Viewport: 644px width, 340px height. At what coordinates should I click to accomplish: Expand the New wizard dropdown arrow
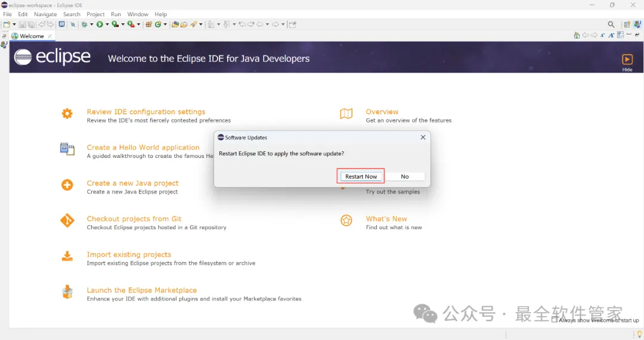[x=14, y=24]
